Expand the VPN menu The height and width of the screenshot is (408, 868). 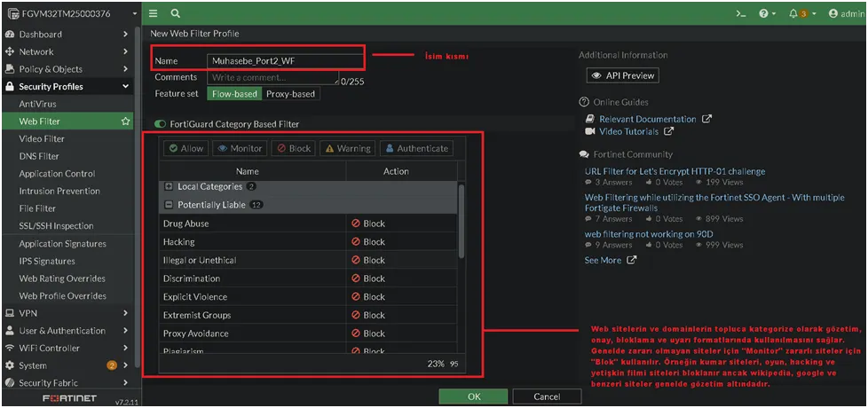pyautogui.click(x=67, y=313)
